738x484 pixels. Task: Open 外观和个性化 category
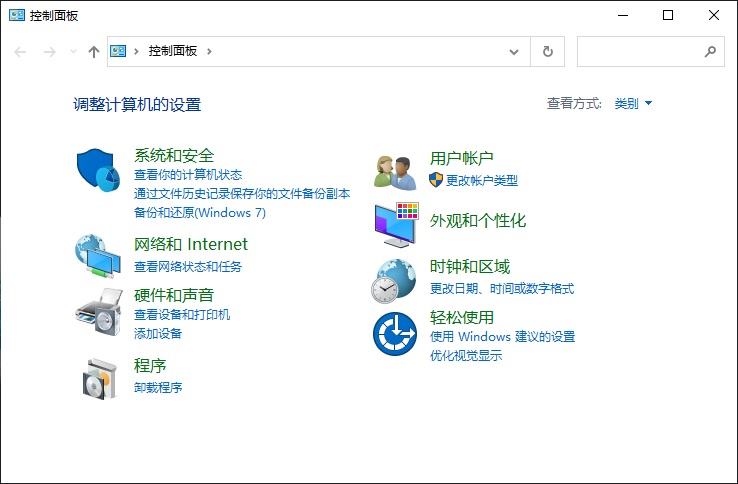[x=478, y=220]
